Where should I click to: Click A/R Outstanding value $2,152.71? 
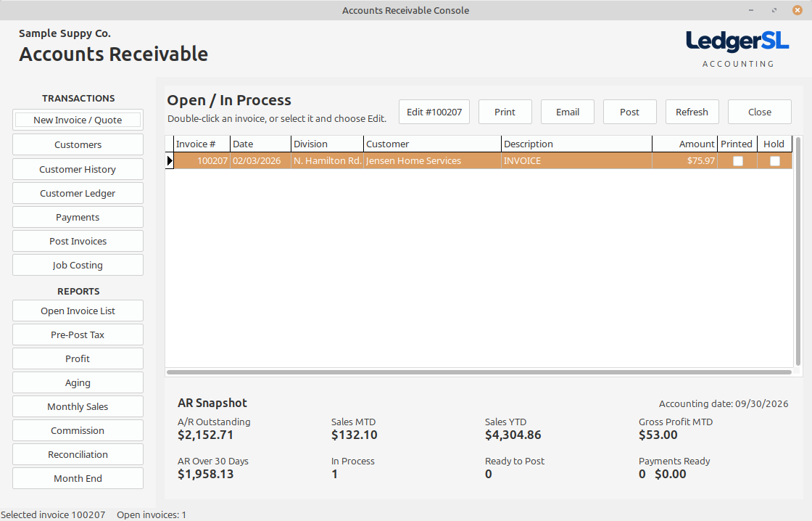point(206,435)
